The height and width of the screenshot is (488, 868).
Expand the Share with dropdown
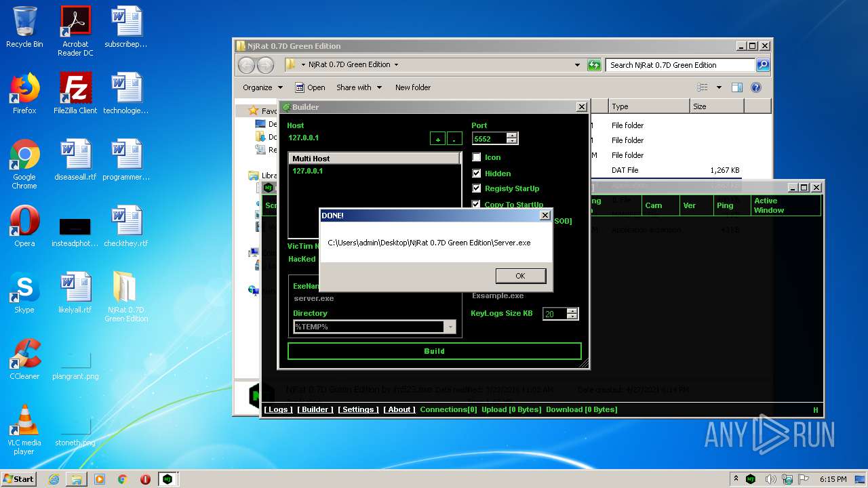(359, 87)
